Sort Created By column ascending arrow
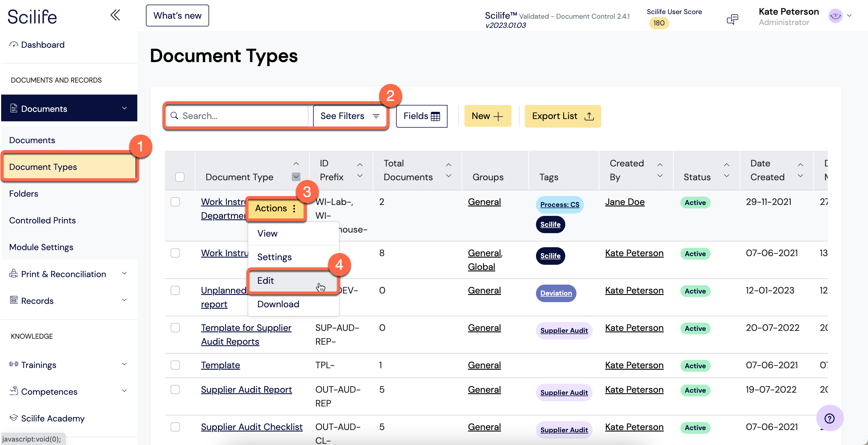The image size is (868, 445). 660,165
